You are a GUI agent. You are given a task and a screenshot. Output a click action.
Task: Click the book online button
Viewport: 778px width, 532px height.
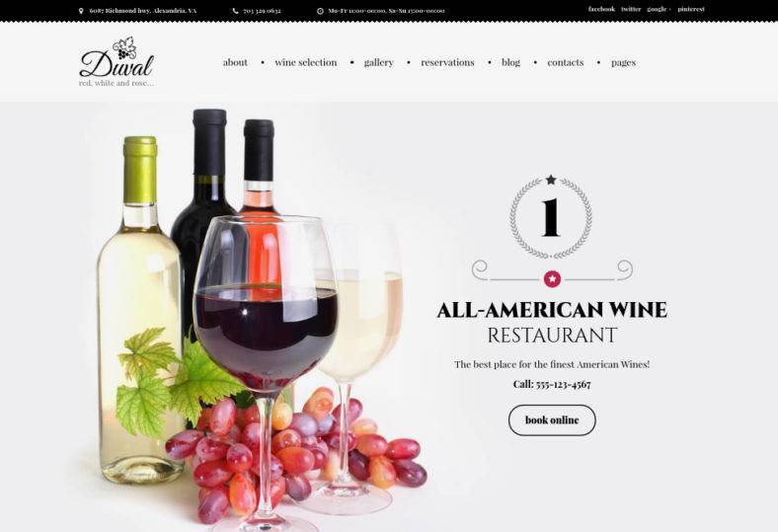(x=552, y=419)
